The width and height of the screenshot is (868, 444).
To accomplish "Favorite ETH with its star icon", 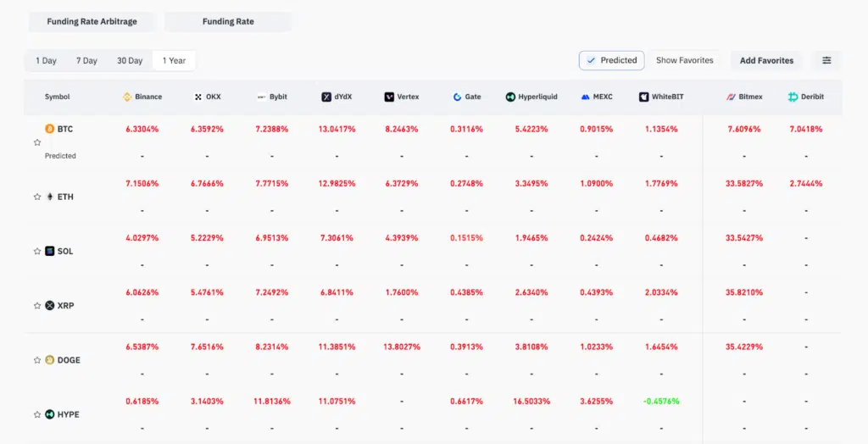I will click(37, 197).
